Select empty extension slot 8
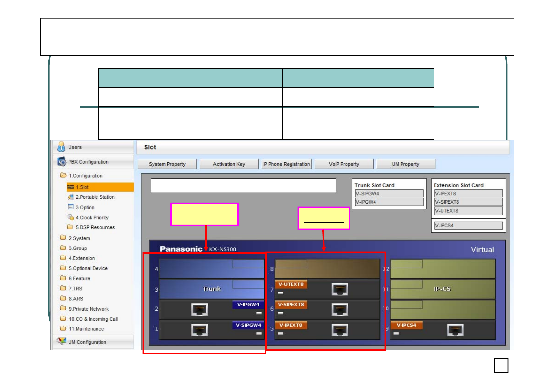 point(327,269)
